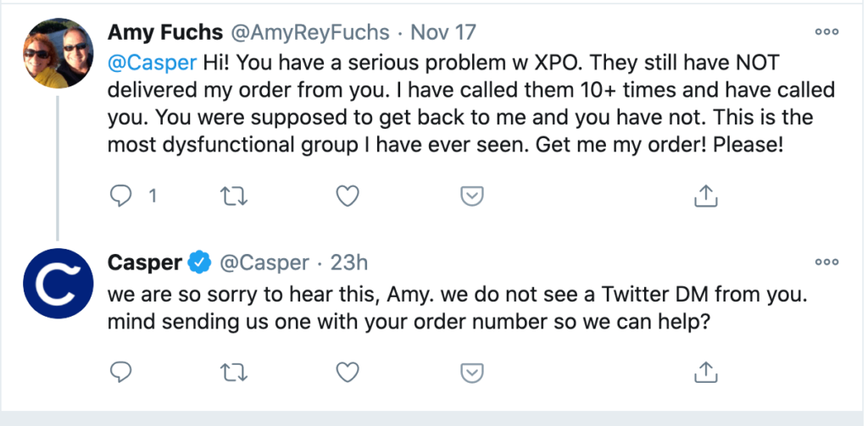Reply to Amy Fuchs's tweet
Image resolution: width=868 pixels, height=426 pixels.
click(123, 196)
